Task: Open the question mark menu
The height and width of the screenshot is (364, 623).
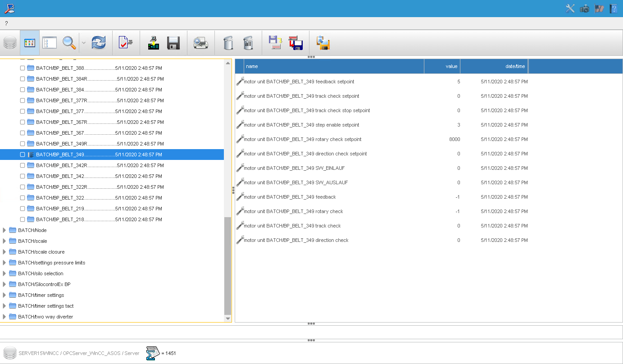Action: point(6,23)
